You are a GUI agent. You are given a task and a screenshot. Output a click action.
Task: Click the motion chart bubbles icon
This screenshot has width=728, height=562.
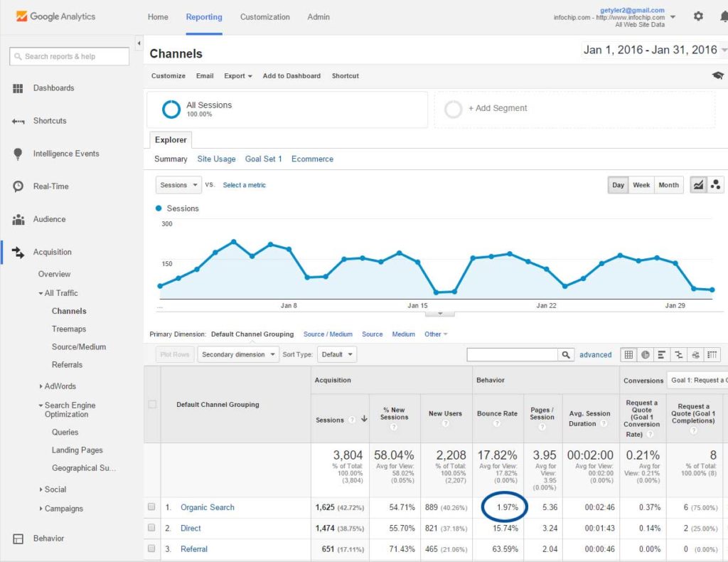point(716,184)
